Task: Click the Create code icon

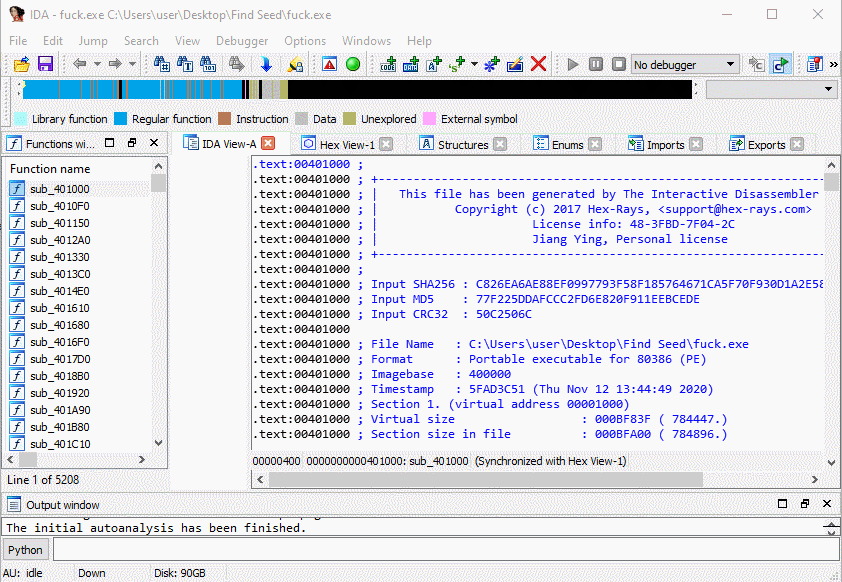Action: [388, 64]
